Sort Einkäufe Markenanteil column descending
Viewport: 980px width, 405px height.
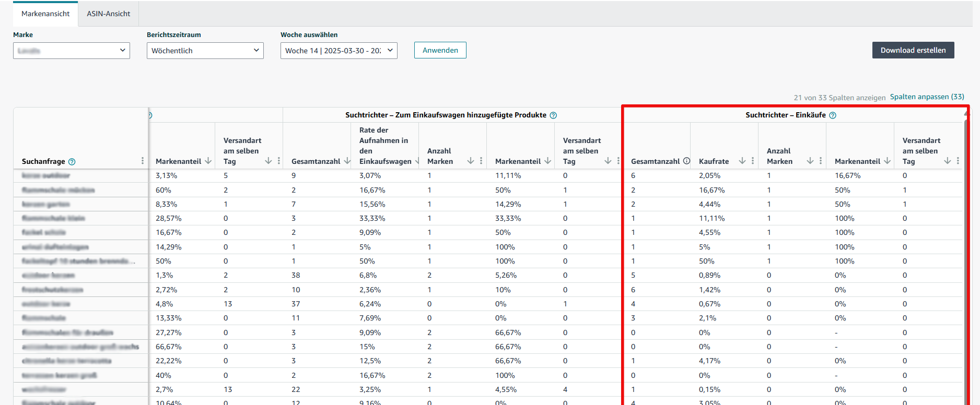tap(887, 161)
